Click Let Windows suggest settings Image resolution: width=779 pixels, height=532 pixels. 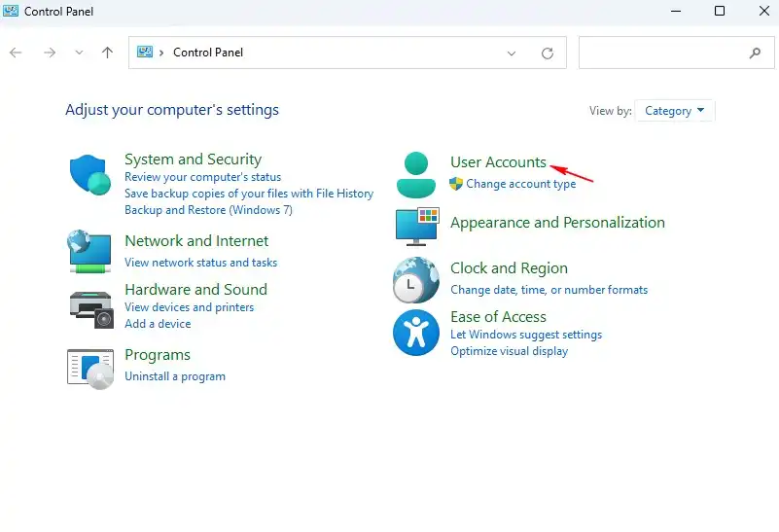tap(526, 335)
